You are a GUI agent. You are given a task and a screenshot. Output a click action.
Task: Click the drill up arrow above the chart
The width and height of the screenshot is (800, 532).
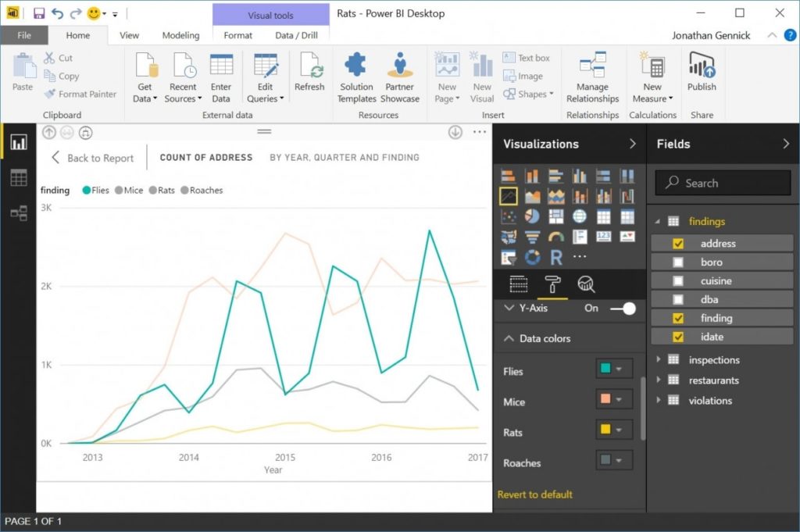pos(48,133)
